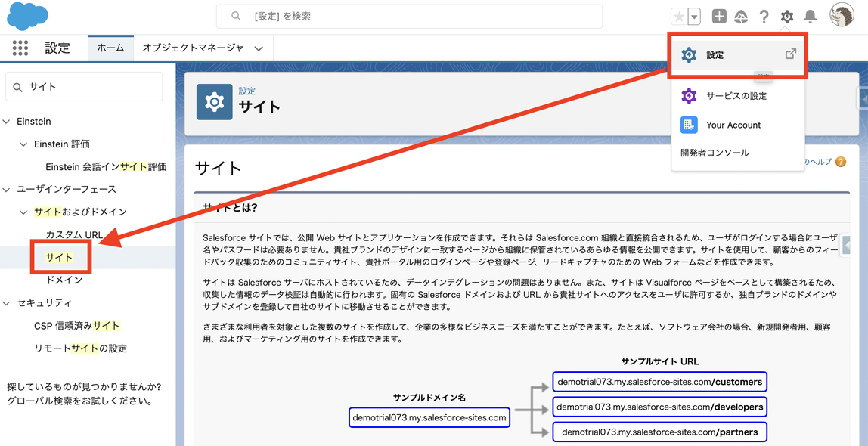Click the open-in-new-tab icon beside 設定
868x446 pixels.
coord(791,54)
